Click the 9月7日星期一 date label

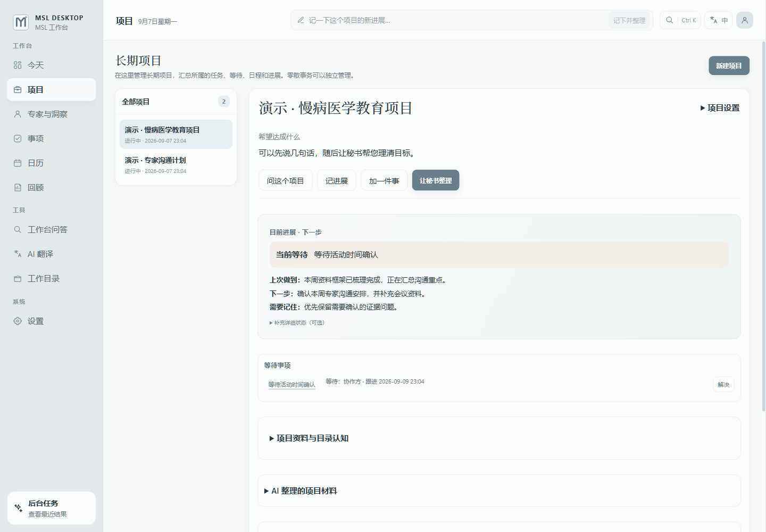(x=157, y=21)
